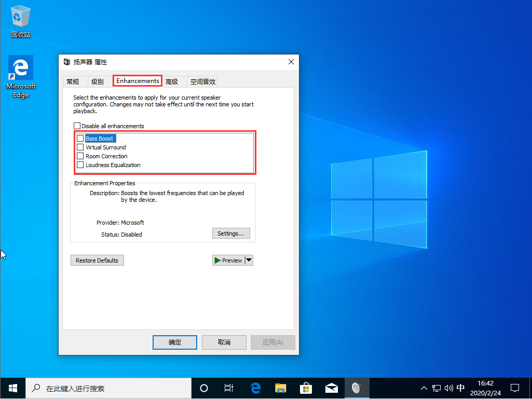Click the Restore Defaults button
The image size is (532, 399).
click(x=97, y=260)
